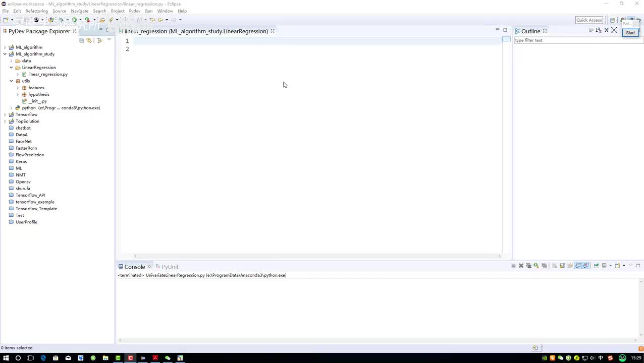Toggle Show Console When Standard Out Changes
Viewport: 644px width, 363px height.
578,266
